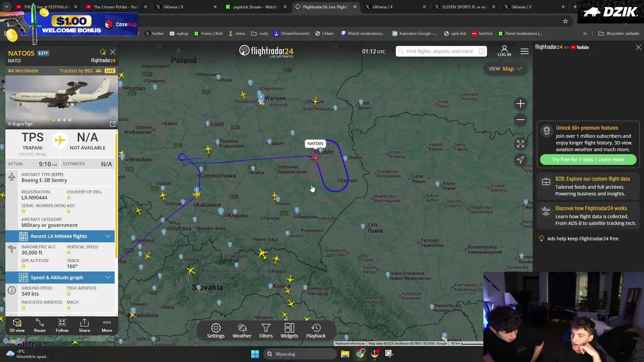Click the Welcome Bonus CaseHug ad banner

(x=70, y=24)
